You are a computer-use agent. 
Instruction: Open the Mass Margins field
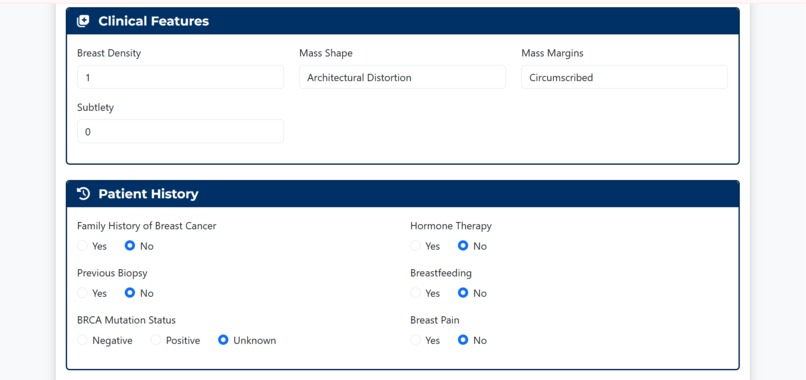(x=625, y=77)
